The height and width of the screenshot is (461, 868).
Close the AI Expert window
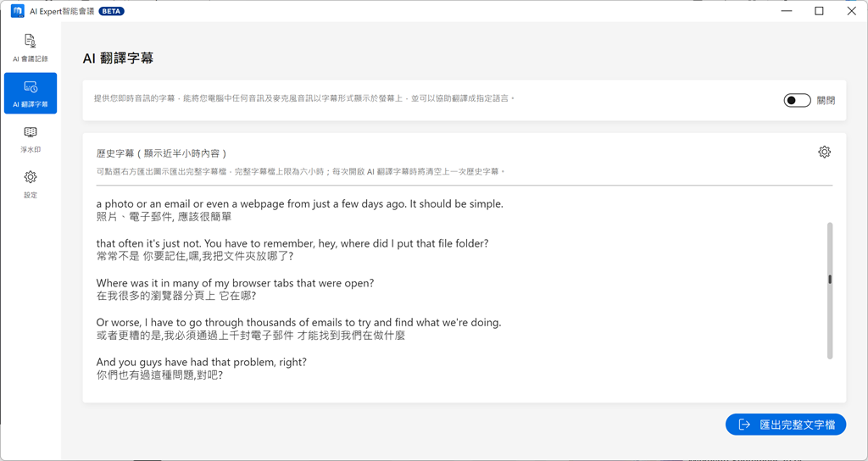(851, 11)
